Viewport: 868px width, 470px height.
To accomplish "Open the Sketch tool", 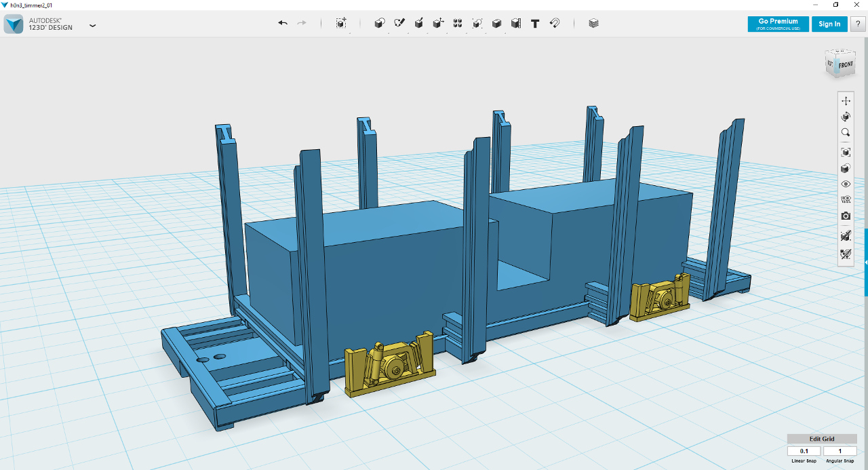I will point(399,23).
